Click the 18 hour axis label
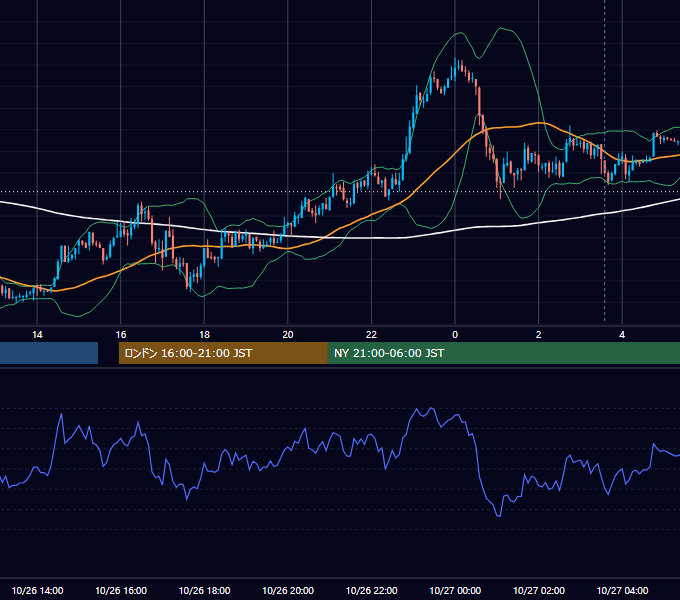Image resolution: width=680 pixels, height=600 pixels. click(x=204, y=335)
